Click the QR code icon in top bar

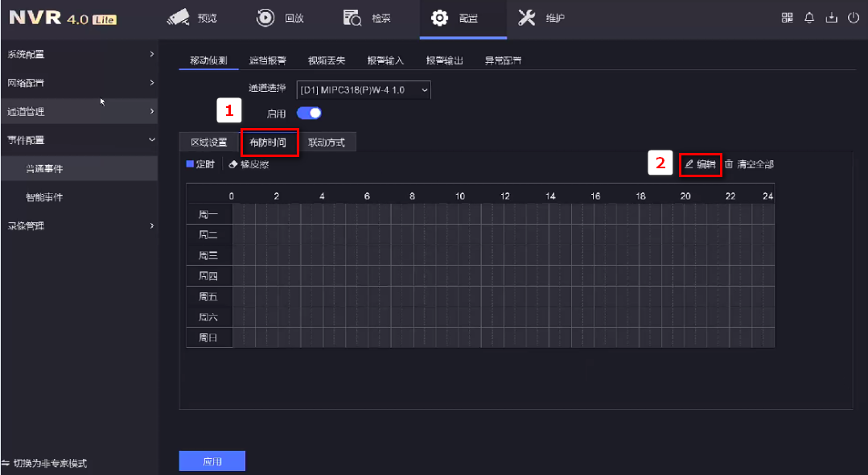pyautogui.click(x=788, y=19)
